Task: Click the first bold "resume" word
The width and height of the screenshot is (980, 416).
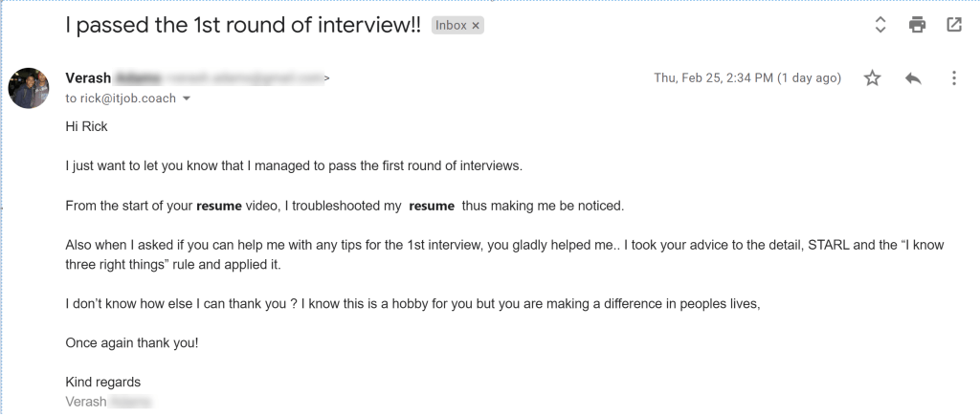Action: [x=219, y=206]
